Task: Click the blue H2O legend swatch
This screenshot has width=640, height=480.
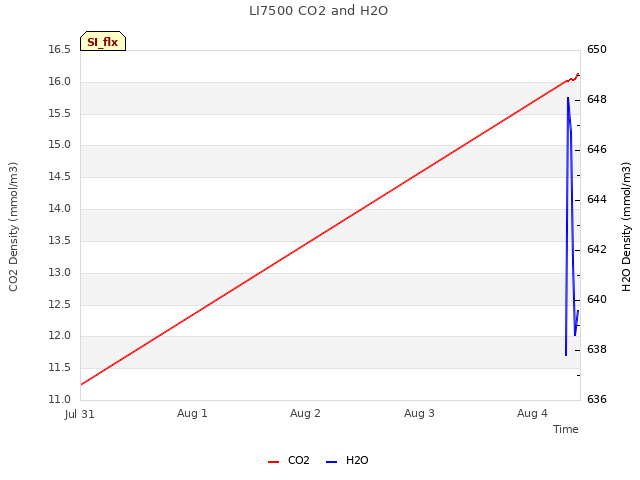Action: point(331,462)
